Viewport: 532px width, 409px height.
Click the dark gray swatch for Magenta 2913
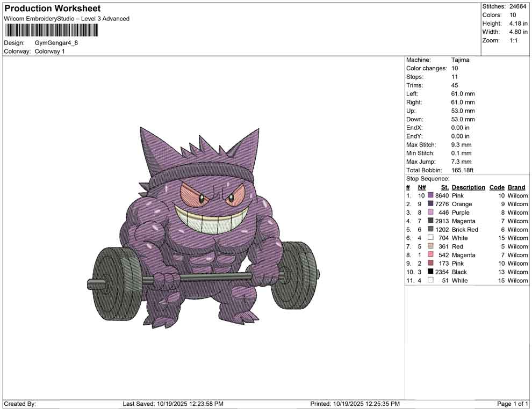pyautogui.click(x=430, y=221)
